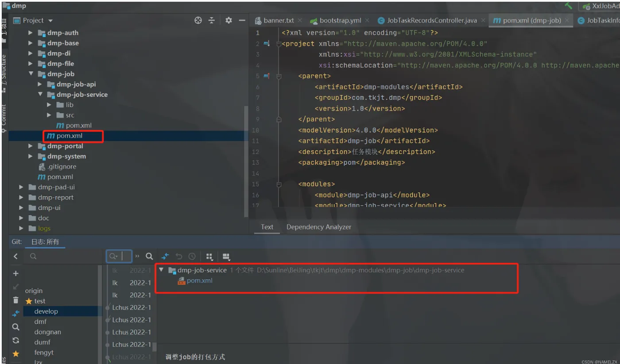Click the history clock icon in changes toolbar
This screenshot has width=620, height=364.
pos(192,256)
